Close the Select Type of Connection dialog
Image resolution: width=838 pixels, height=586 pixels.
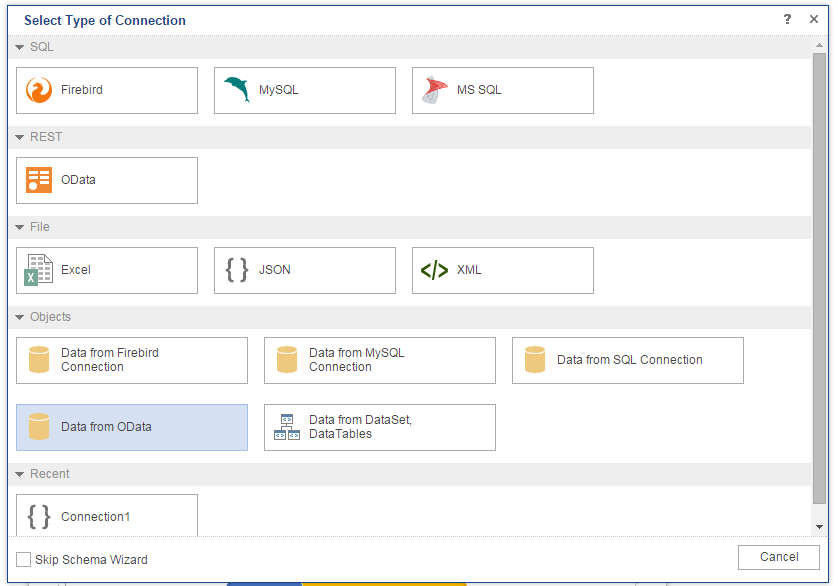tap(814, 19)
